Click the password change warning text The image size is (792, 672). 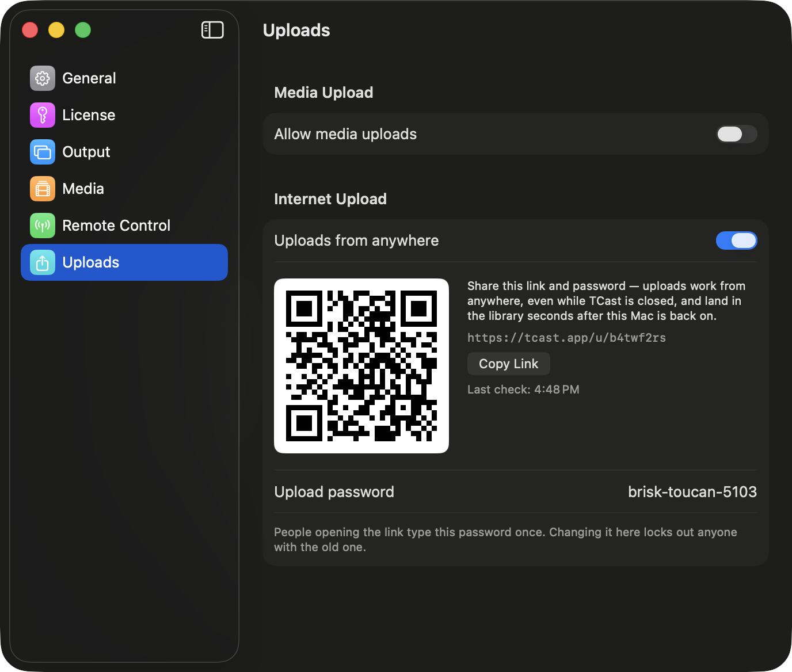click(505, 540)
